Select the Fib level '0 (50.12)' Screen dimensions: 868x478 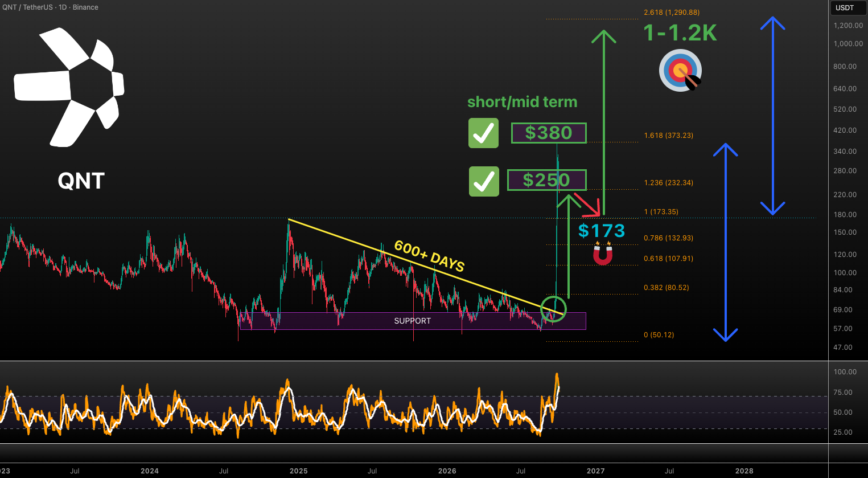click(659, 335)
